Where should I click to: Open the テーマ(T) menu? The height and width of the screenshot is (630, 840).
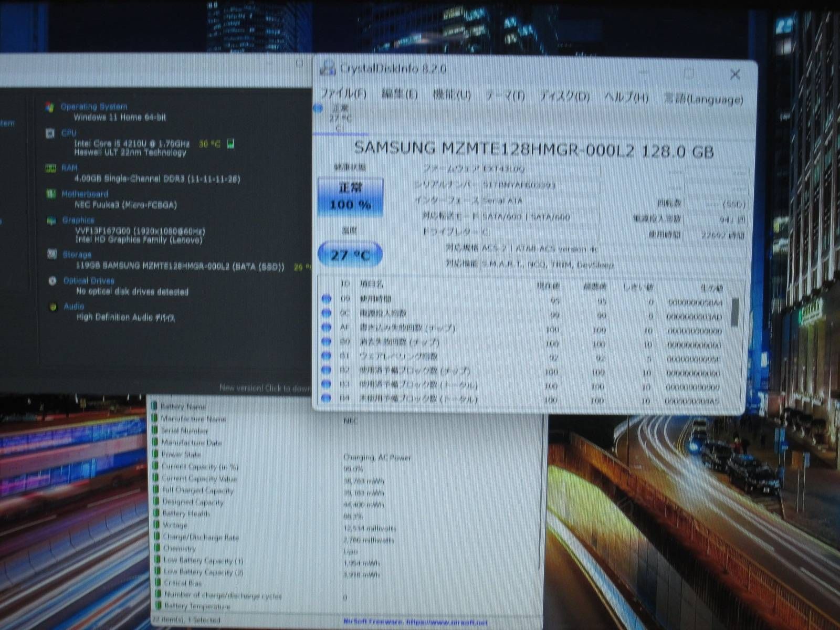tap(505, 96)
